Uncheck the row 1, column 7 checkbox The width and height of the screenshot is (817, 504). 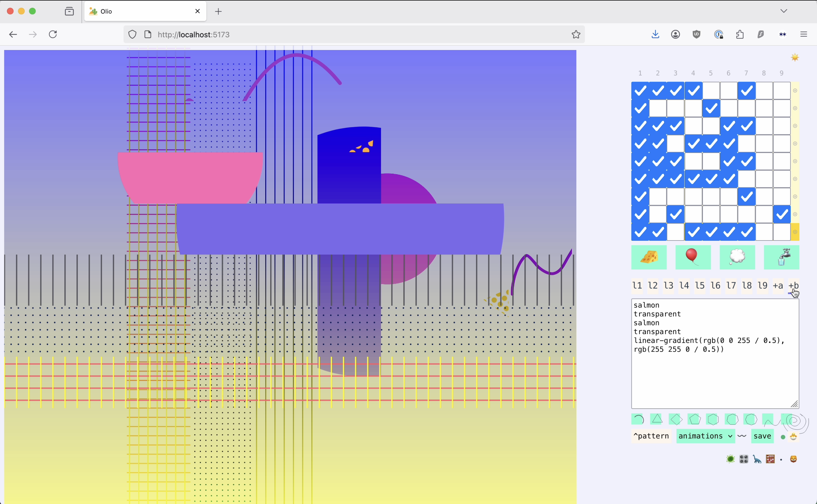click(746, 91)
